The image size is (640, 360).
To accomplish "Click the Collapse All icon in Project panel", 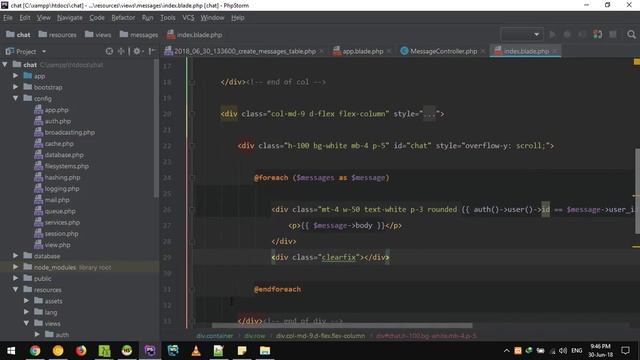I will click(x=121, y=51).
